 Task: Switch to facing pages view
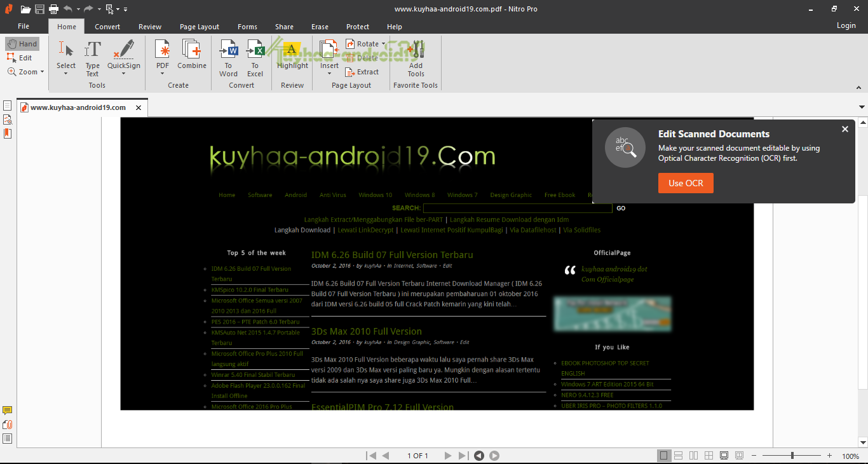click(694, 456)
